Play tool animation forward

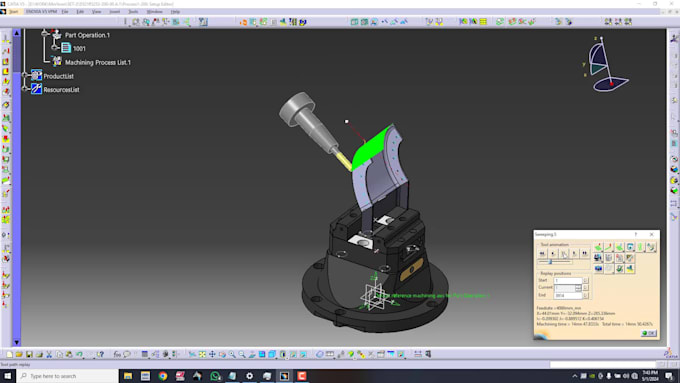(x=574, y=253)
